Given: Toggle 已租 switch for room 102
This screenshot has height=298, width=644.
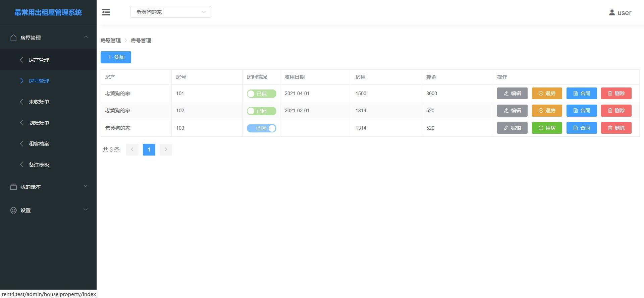Looking at the screenshot, I should (x=262, y=111).
